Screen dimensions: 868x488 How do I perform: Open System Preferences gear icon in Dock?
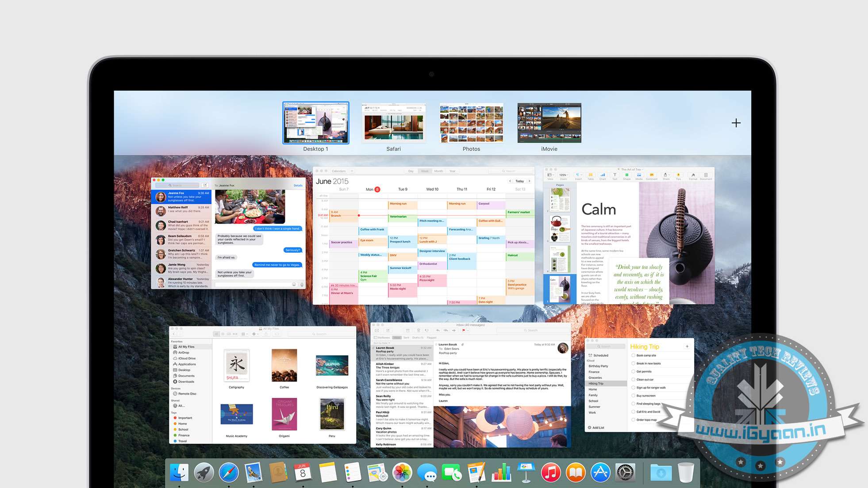pyautogui.click(x=625, y=473)
